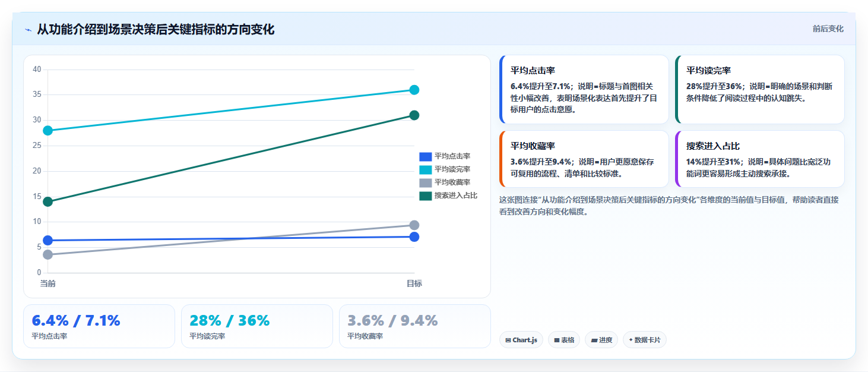Toggle 搜索进入占比 green legend swatch

425,196
